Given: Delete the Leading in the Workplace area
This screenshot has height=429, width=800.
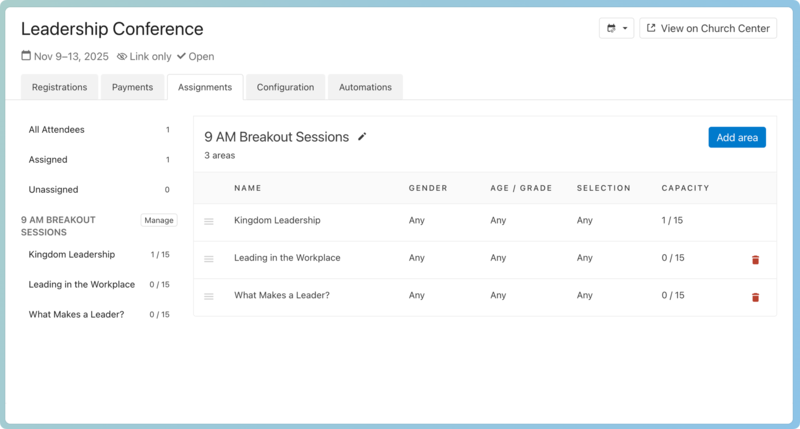Looking at the screenshot, I should (x=755, y=259).
